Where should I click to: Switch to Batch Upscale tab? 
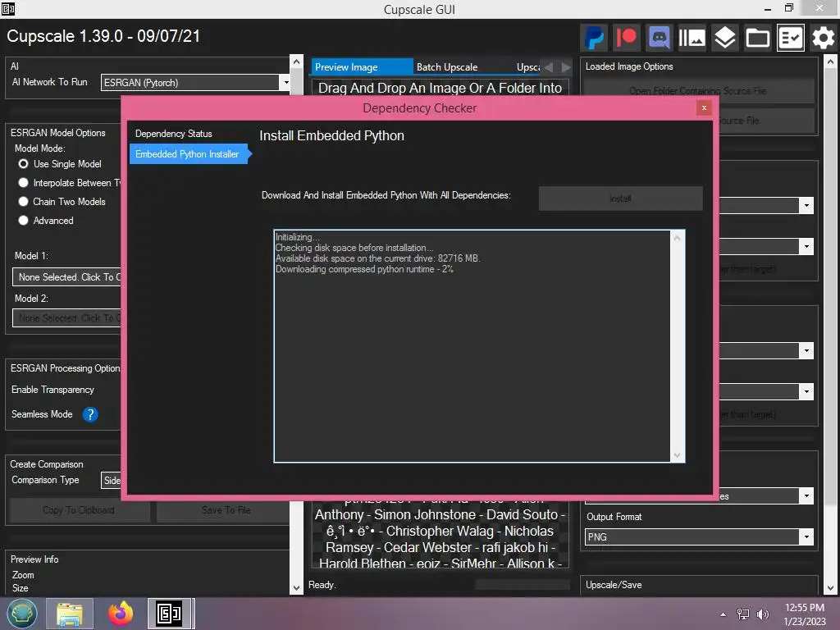point(447,67)
